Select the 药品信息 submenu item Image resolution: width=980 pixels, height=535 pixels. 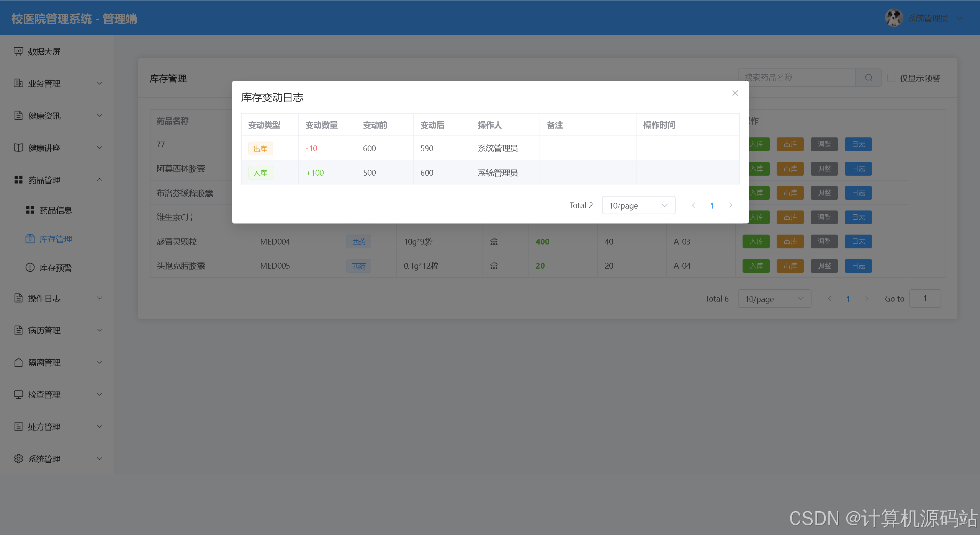point(57,210)
